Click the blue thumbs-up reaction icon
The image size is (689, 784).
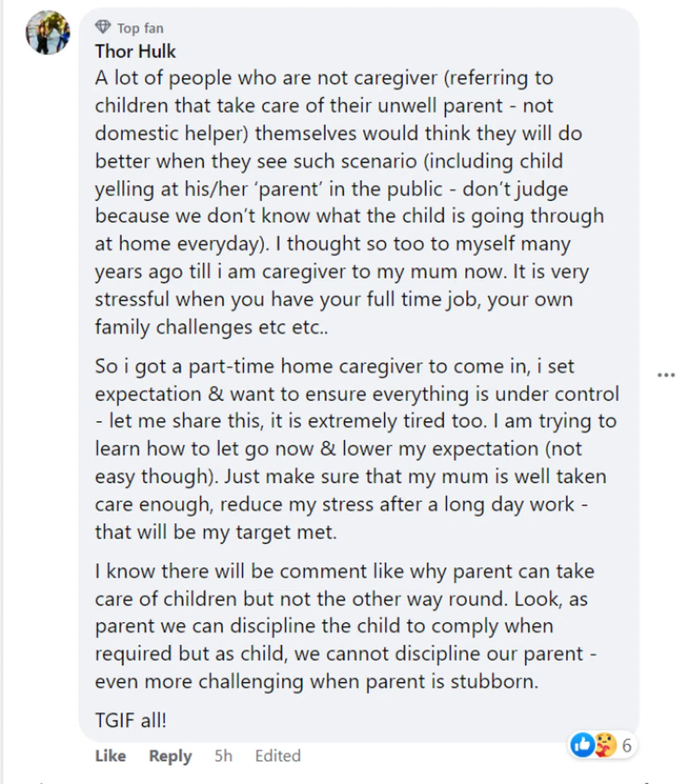pyautogui.click(x=582, y=745)
